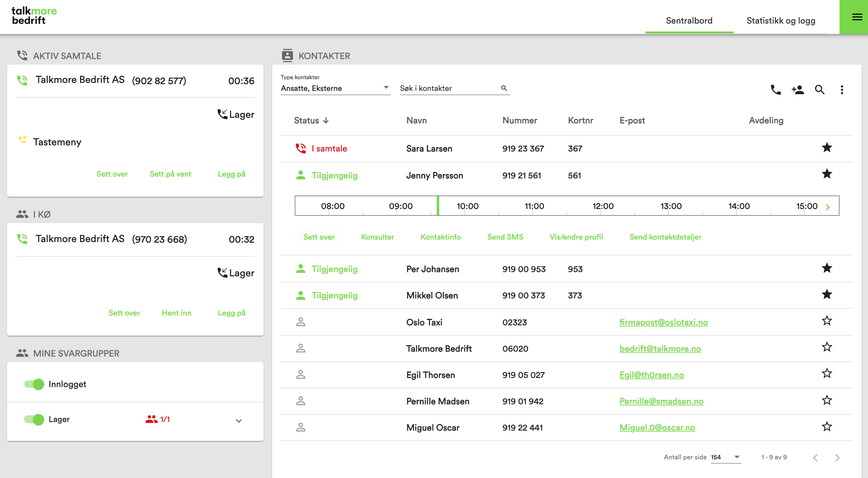This screenshot has width=868, height=478.
Task: Click Sett på vent for active call
Action: click(170, 174)
